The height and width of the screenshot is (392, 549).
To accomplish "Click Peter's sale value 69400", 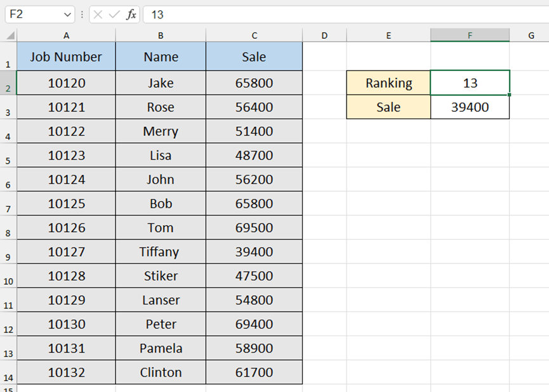I will point(255,324).
